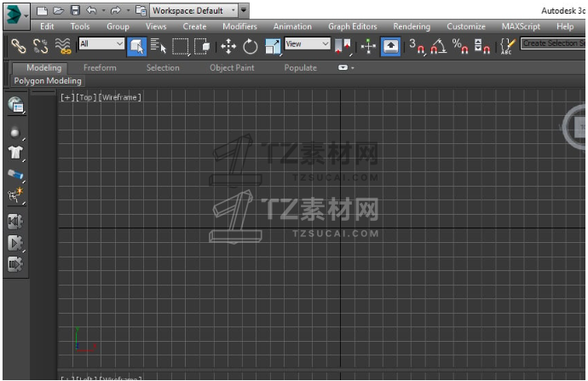588x381 pixels.
Task: Select the Unlink Selection tool
Action: click(41, 46)
